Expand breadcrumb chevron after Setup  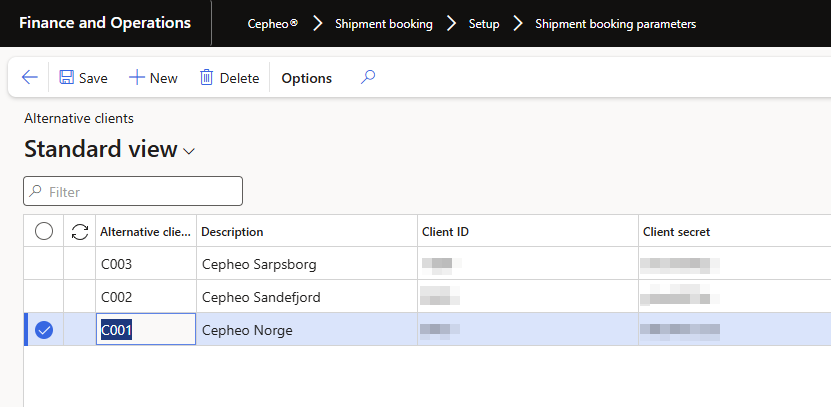(x=518, y=23)
